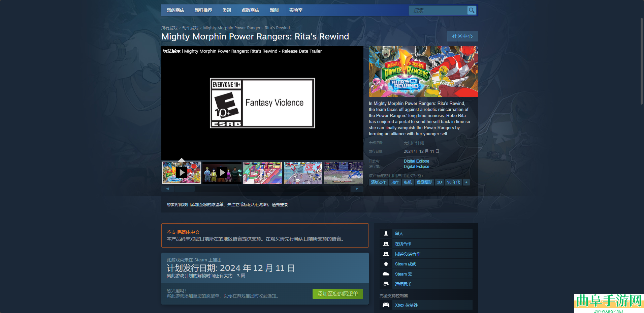Click the Steam 成就 achievements icon
This screenshot has height=313, width=644.
(x=386, y=264)
